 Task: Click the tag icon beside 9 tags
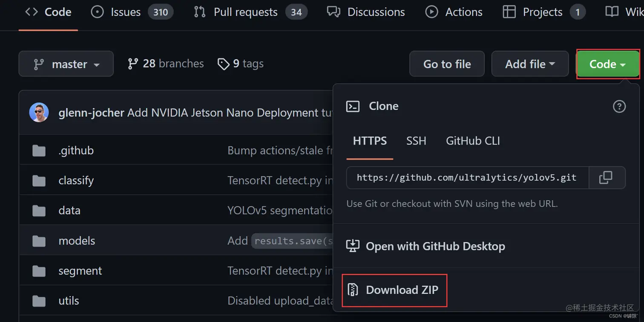click(x=223, y=64)
